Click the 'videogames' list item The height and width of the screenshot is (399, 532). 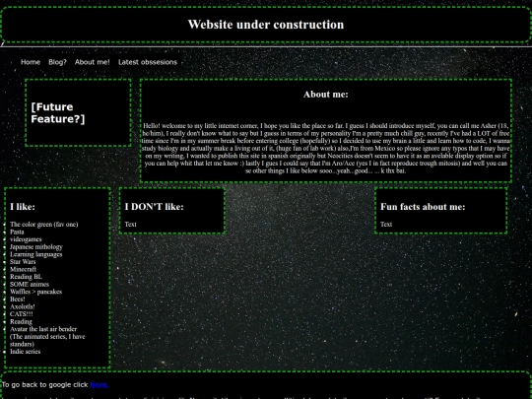(x=26, y=239)
